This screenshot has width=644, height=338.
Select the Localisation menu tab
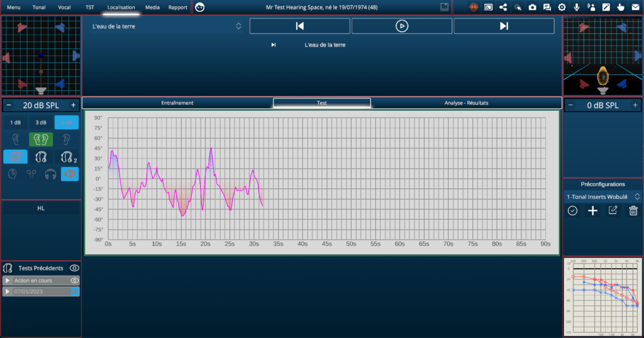[121, 8]
